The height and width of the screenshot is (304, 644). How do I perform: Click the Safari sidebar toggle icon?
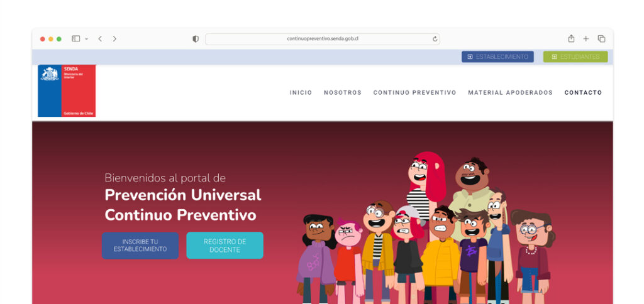(75, 38)
